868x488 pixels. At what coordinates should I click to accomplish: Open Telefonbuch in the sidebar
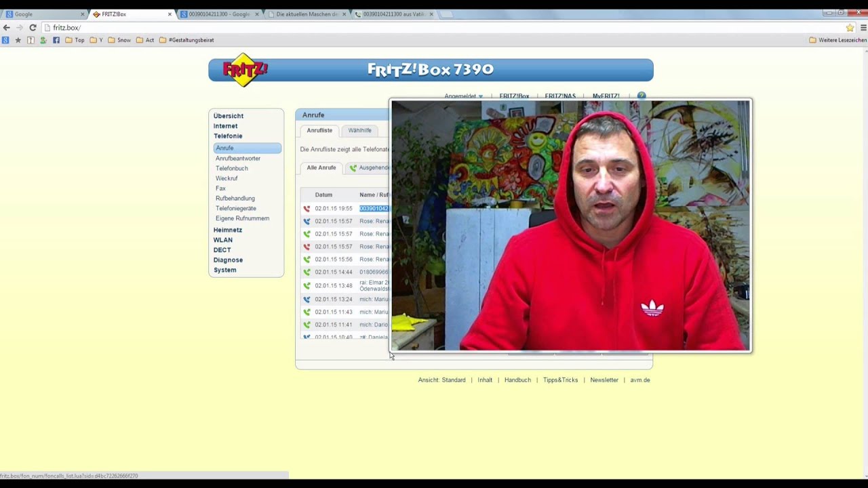point(232,168)
